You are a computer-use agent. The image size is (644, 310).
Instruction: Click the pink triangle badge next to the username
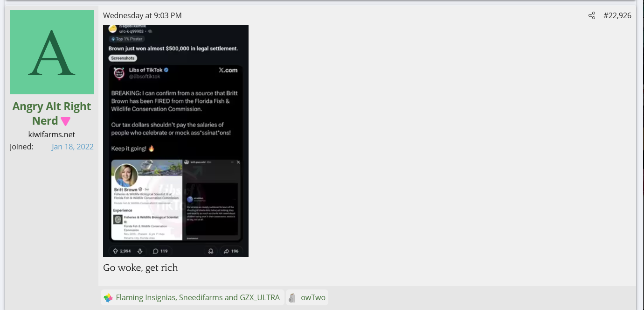tap(65, 121)
